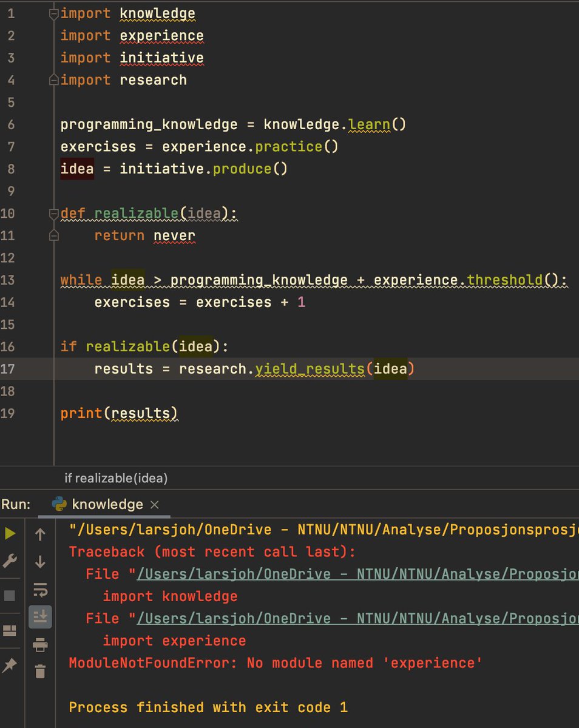Screen dimensions: 579x728
Task: Clear console output with trash icon
Action: point(40,671)
